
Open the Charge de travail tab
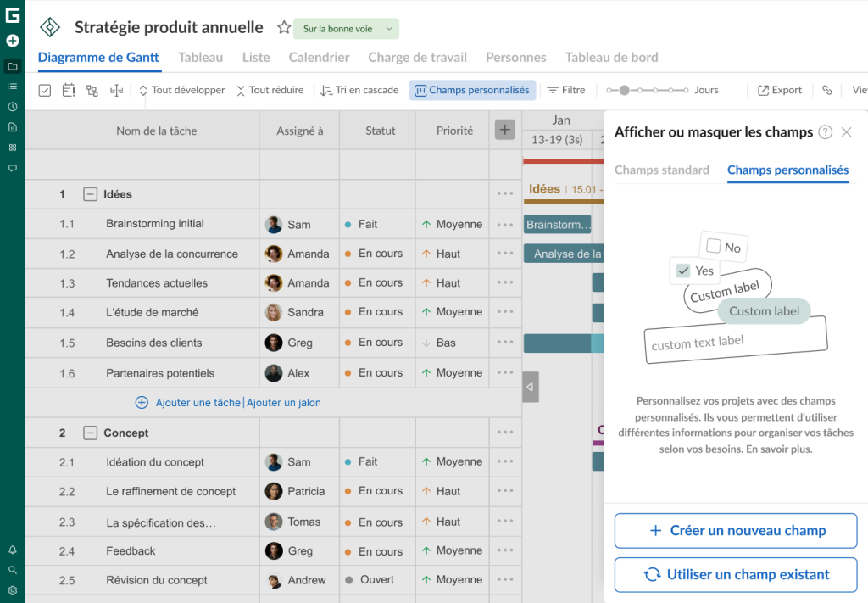pyautogui.click(x=417, y=58)
